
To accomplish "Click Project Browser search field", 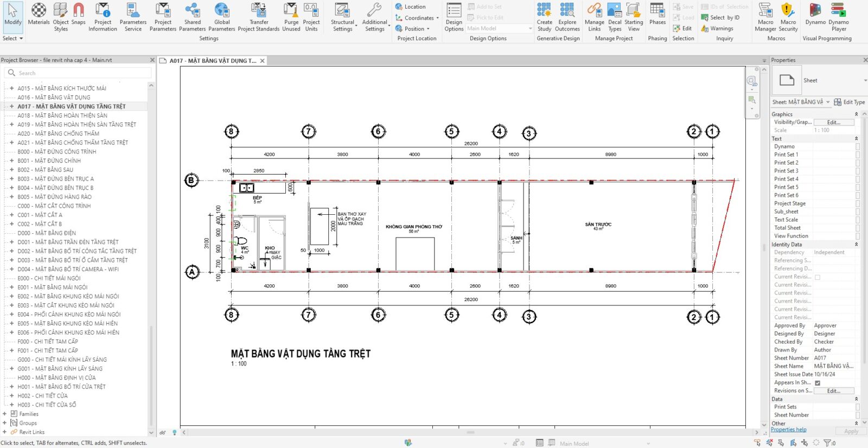I will [x=78, y=73].
